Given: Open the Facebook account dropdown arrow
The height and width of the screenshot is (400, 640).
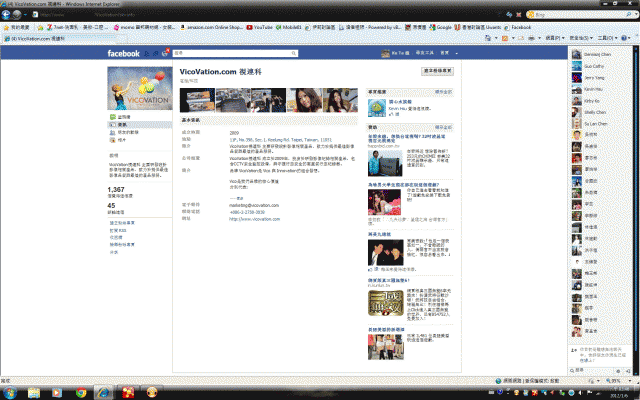Looking at the screenshot, I should [456, 53].
